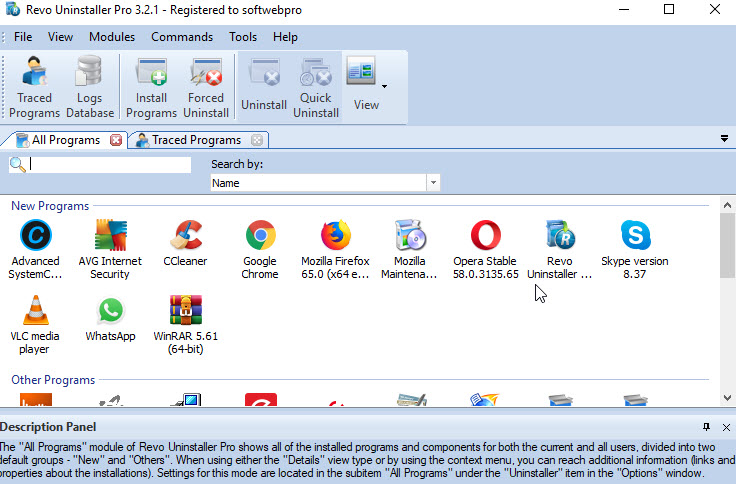Click the Quick Uninstall toolbar button
The height and width of the screenshot is (484, 736).
click(x=316, y=87)
